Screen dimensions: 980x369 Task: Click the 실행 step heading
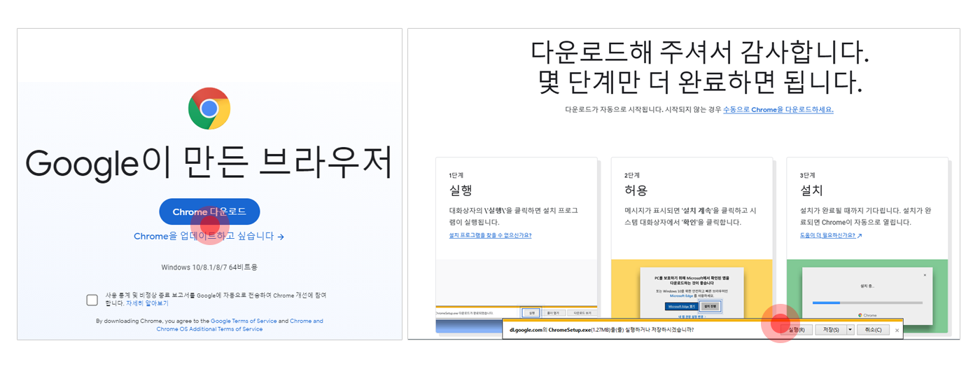coord(461,190)
